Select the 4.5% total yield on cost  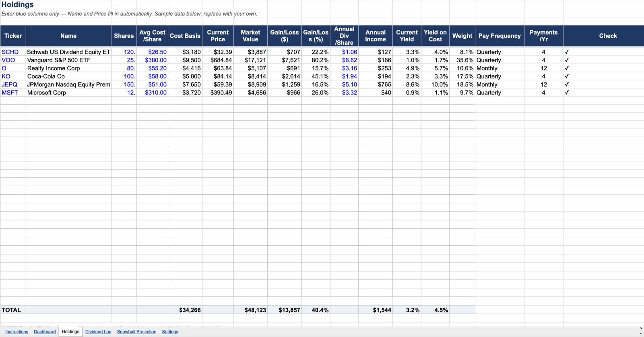[x=435, y=310]
